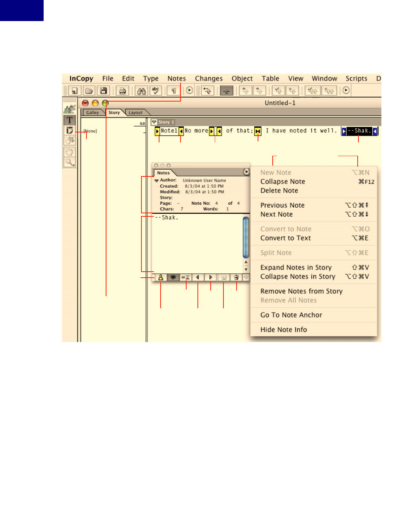Open the track changes toolbar's arrow menu
This screenshot has height=532, width=419.
coord(346,90)
